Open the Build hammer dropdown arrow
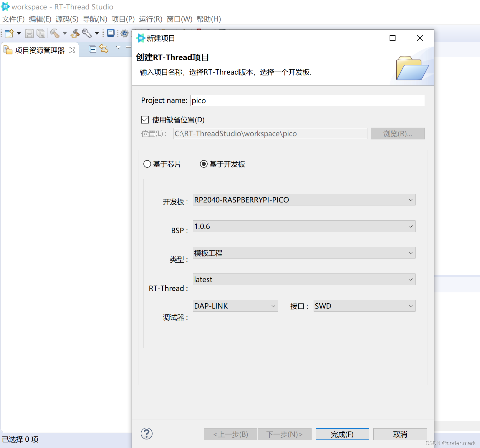480x448 pixels. coord(65,33)
